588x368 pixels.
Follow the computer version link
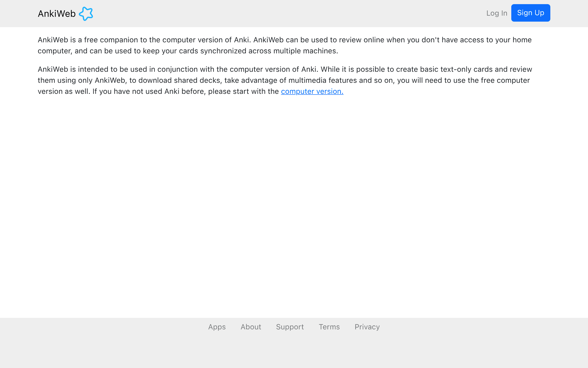point(312,91)
